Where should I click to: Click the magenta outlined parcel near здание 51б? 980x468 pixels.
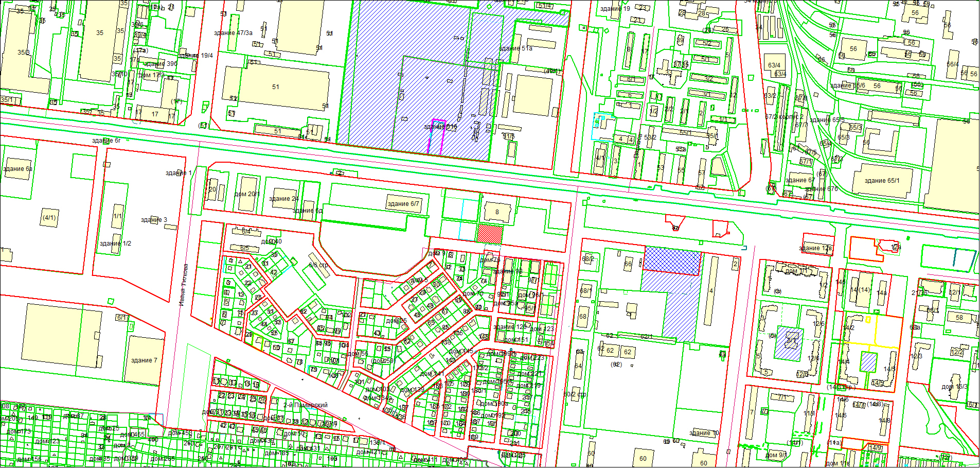pyautogui.click(x=436, y=137)
